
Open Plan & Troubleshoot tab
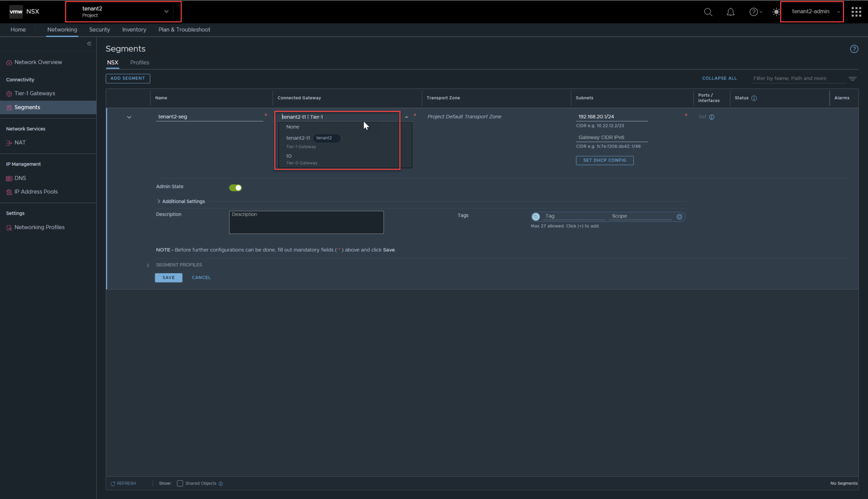184,30
